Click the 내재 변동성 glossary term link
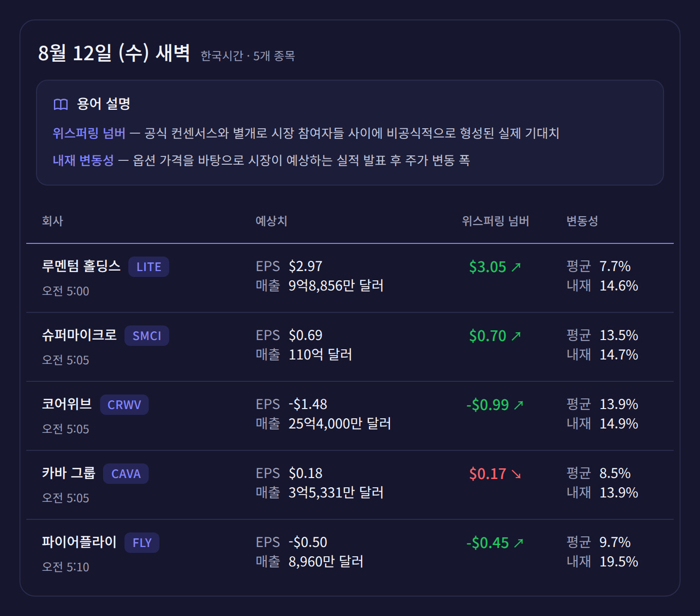 83,160
